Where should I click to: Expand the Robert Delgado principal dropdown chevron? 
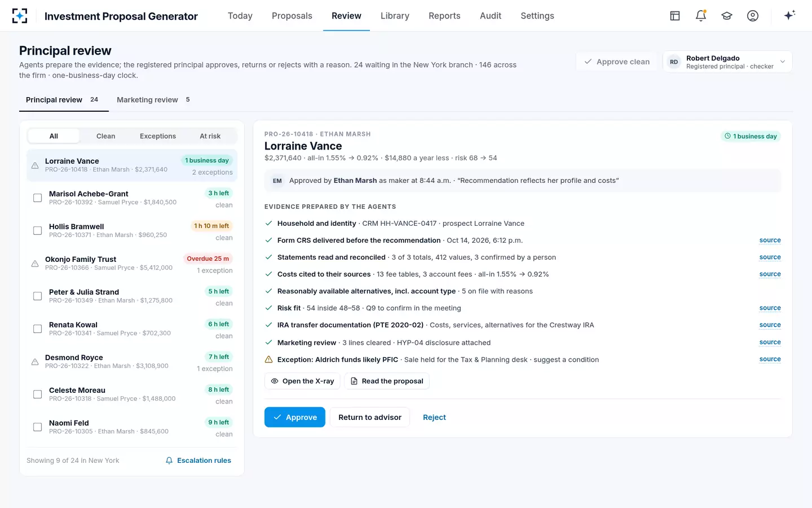[x=782, y=62]
